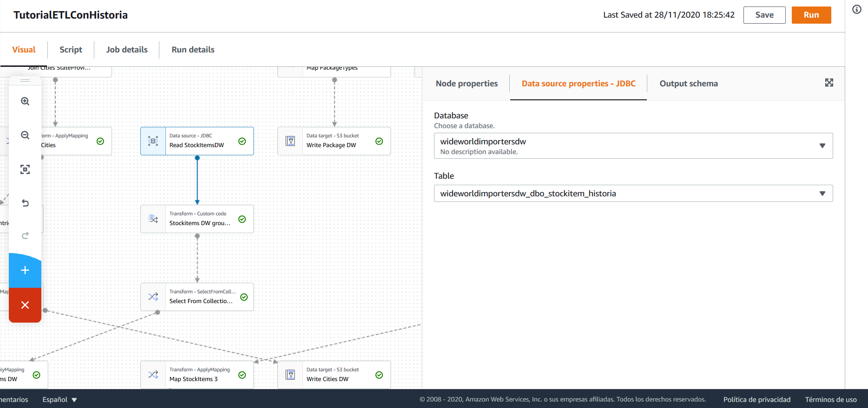This screenshot has width=868, height=408.
Task: Click the Select From Collection transform icon
Action: (153, 297)
